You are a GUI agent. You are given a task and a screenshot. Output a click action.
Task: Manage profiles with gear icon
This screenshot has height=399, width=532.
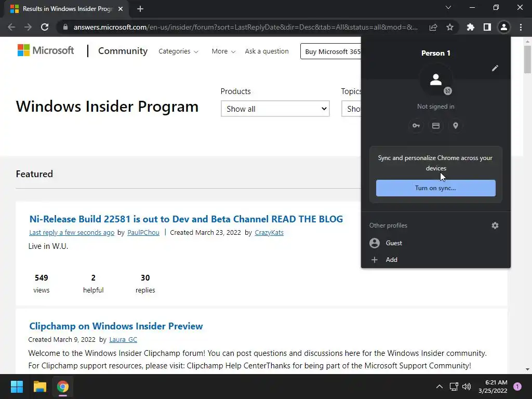(495, 225)
